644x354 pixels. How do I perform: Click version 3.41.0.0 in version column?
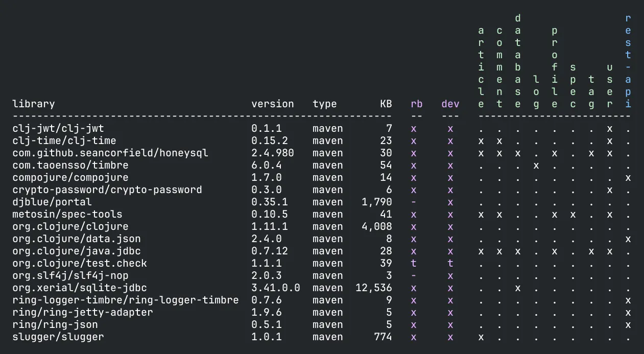pos(275,288)
